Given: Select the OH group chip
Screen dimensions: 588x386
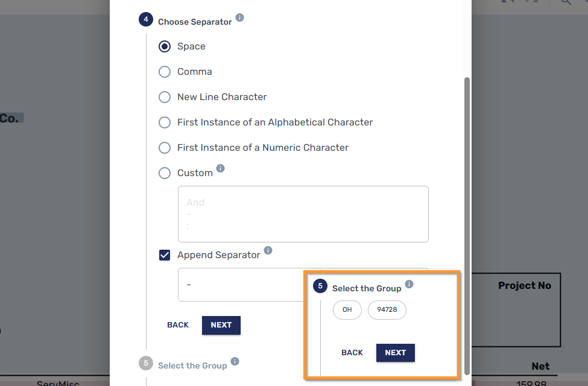Looking at the screenshot, I should [347, 310].
